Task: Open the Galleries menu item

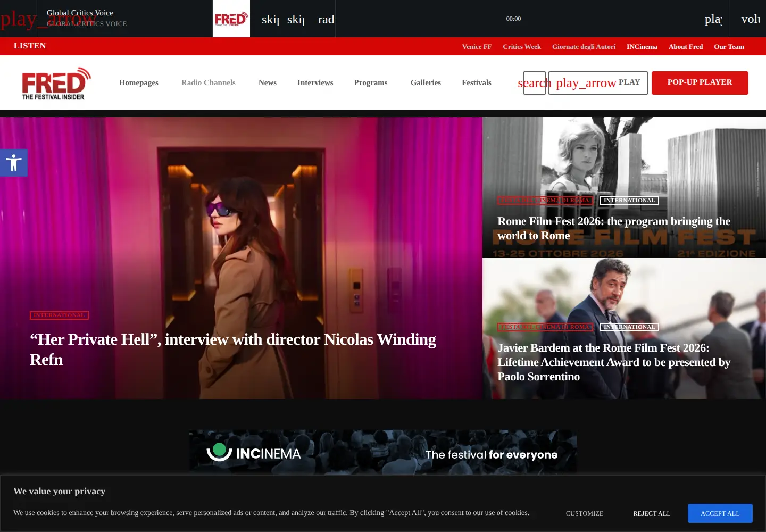Action: [x=426, y=82]
